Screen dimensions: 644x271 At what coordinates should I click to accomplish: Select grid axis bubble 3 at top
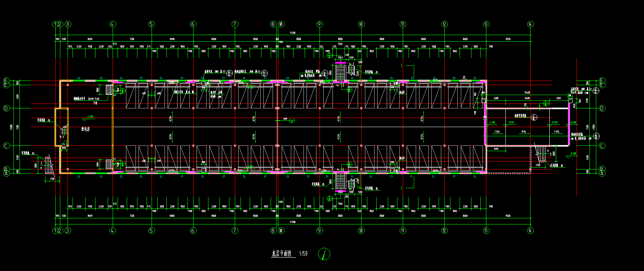[68, 24]
